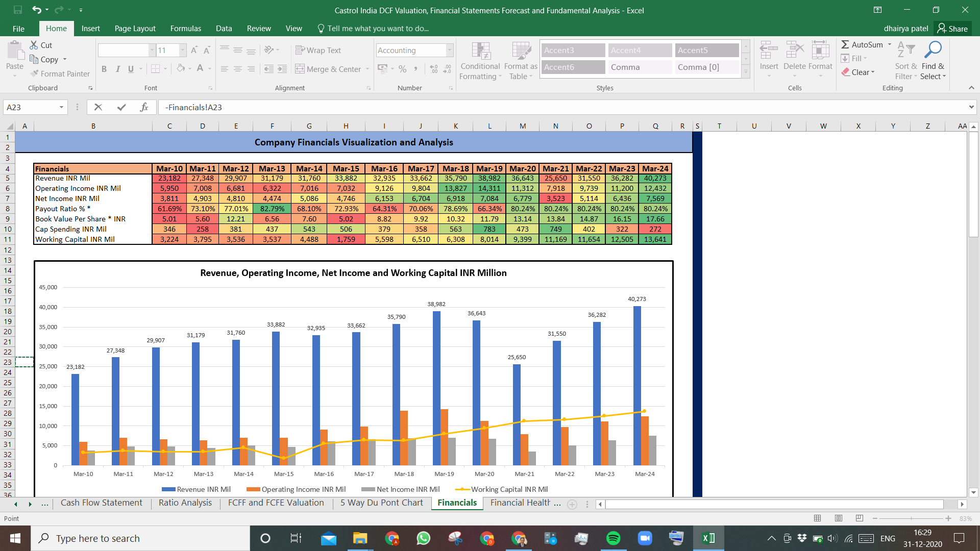This screenshot has height=551, width=980.
Task: Click Increase Decimal icon
Action: coord(434,69)
